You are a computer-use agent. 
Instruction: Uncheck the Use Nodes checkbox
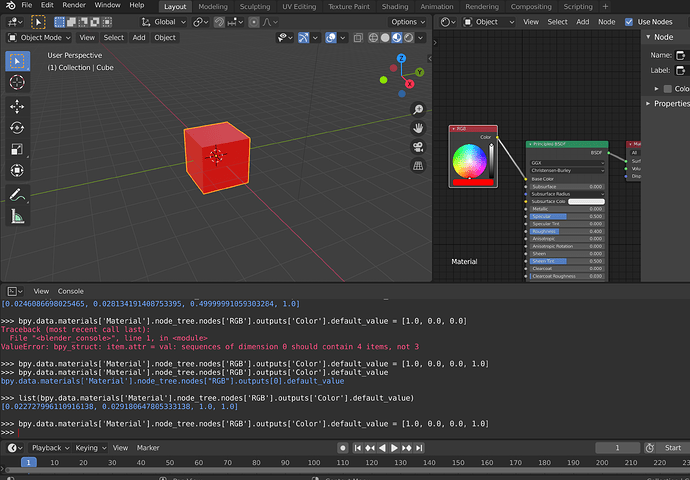click(x=629, y=22)
